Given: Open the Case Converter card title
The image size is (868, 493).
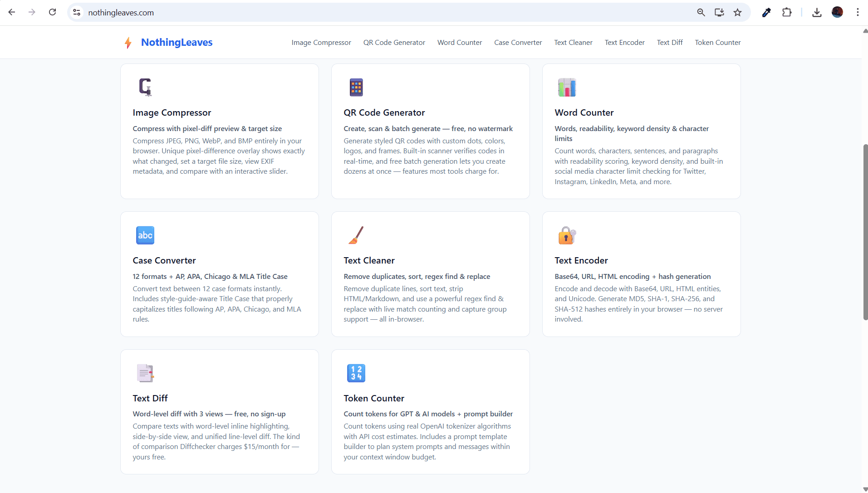Looking at the screenshot, I should (x=164, y=260).
